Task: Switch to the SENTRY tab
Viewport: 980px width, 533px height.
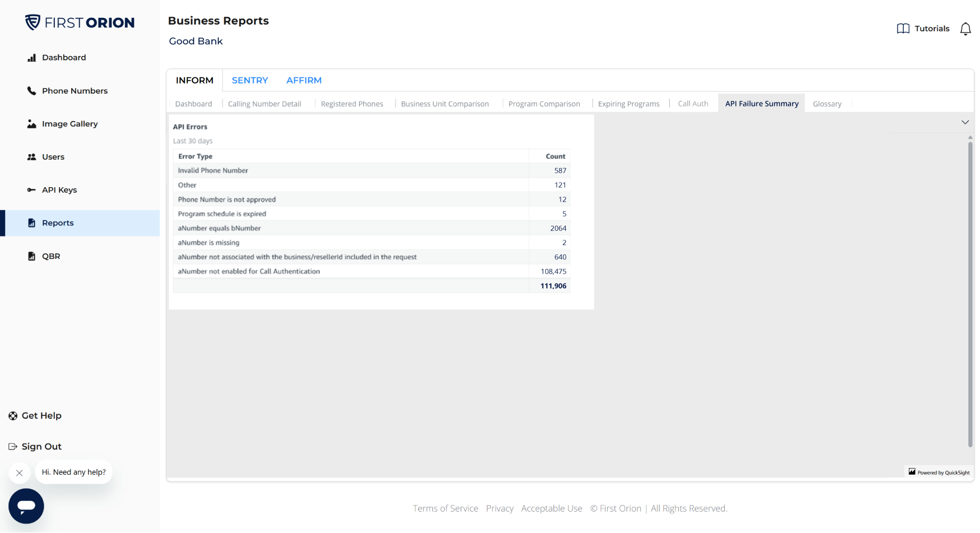Action: pyautogui.click(x=249, y=80)
